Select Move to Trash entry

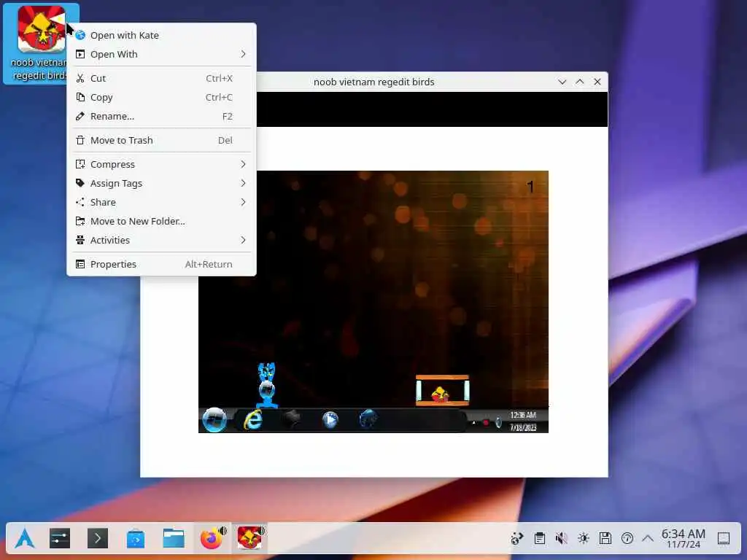coord(161,141)
